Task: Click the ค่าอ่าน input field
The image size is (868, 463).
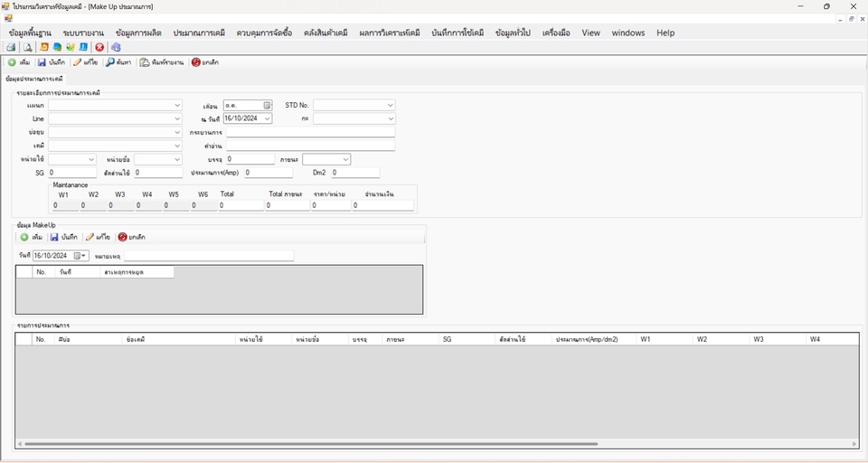Action: (x=310, y=146)
